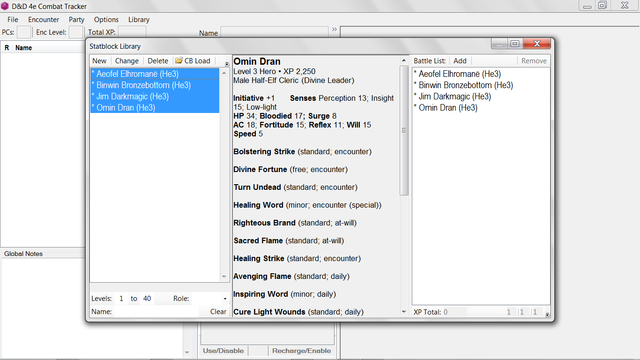Click the maximum level field showing 40

[x=147, y=298]
